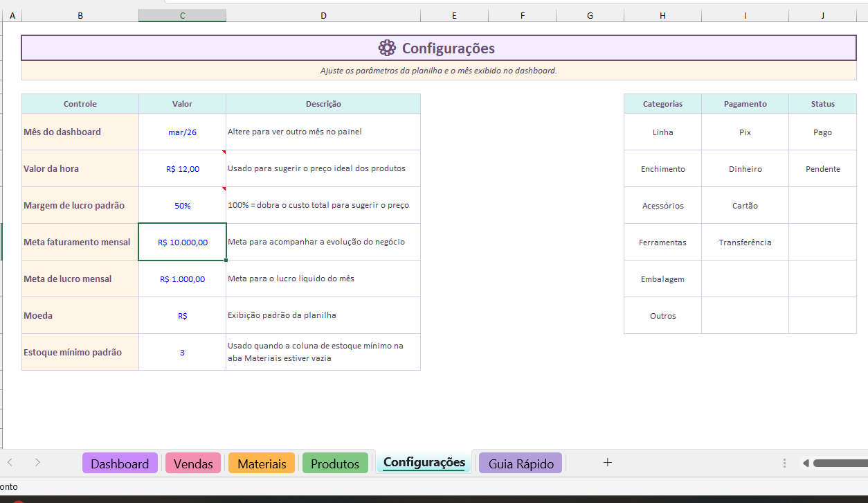Click the Configurações title banner
The image size is (868, 503).
click(439, 48)
